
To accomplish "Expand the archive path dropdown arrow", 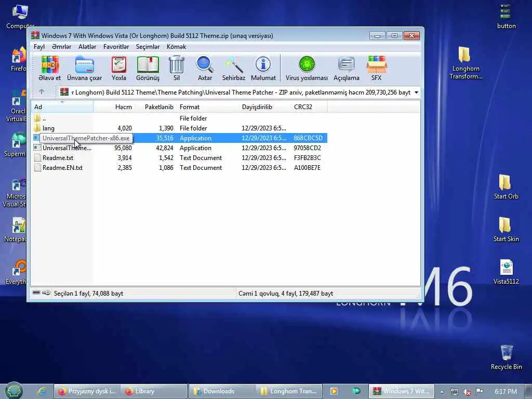I will click(x=416, y=92).
